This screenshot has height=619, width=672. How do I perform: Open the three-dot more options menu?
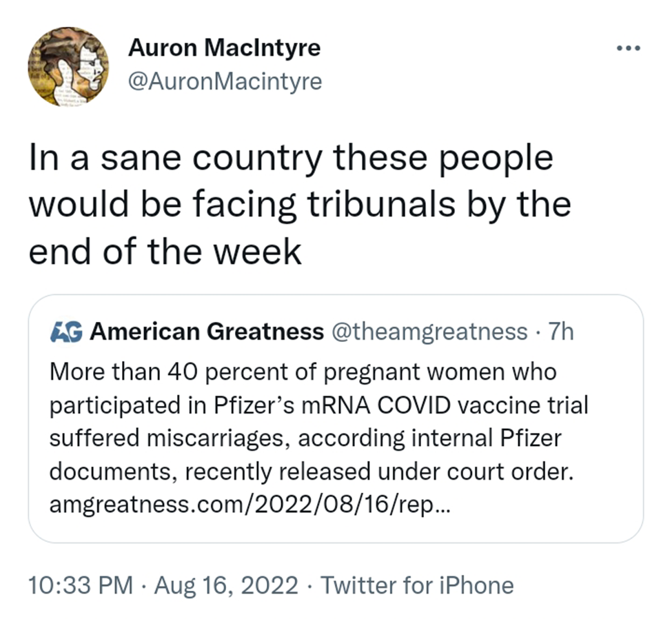coord(628,49)
